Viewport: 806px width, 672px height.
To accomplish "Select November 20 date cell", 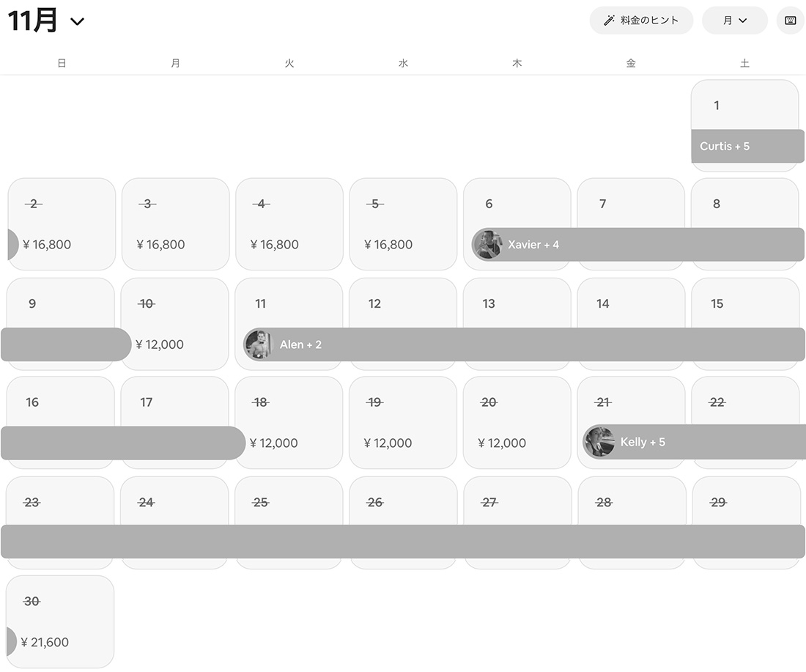I will [x=517, y=422].
